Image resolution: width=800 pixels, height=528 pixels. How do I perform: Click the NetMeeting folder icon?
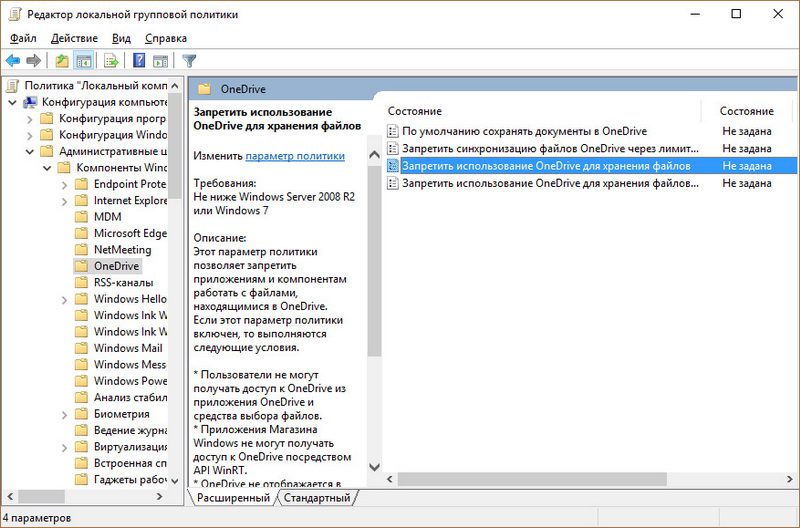82,249
